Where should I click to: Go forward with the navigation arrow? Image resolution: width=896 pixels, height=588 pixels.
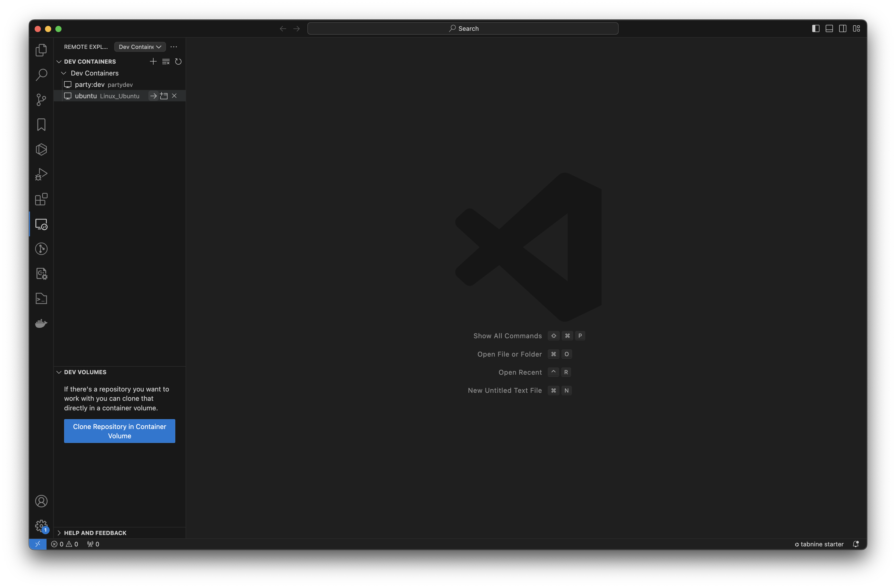[x=297, y=29]
